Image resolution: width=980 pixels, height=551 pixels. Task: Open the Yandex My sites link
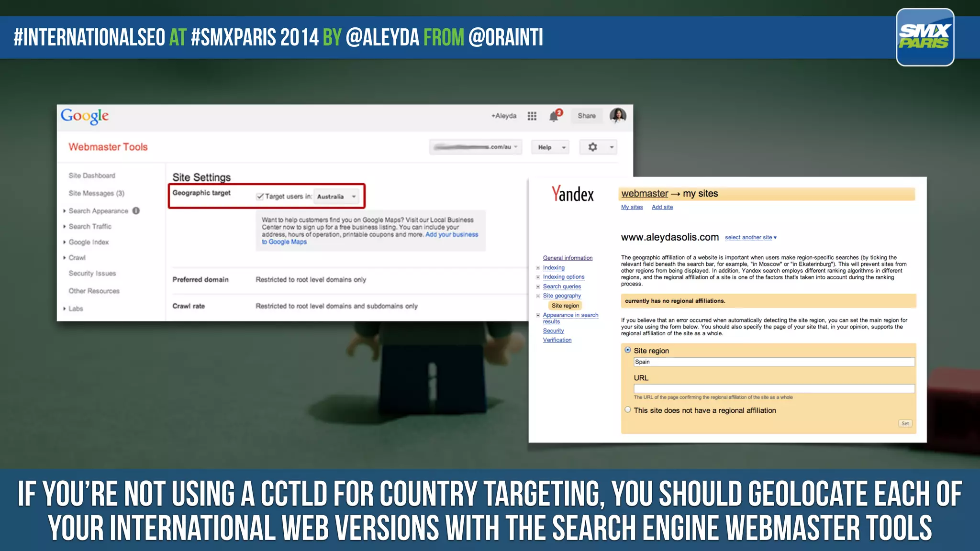pos(632,207)
